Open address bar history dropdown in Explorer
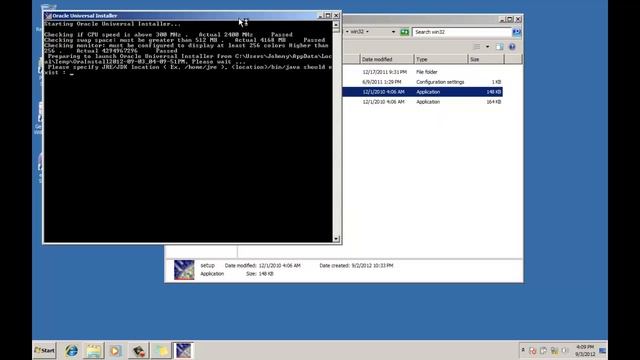This screenshot has height=360, width=640. click(x=393, y=32)
